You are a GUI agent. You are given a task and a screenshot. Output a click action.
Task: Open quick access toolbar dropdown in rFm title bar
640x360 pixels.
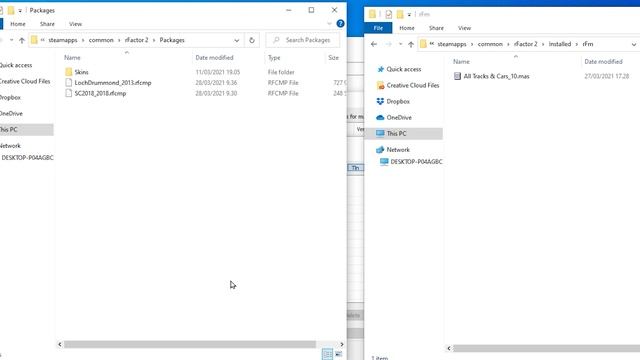pos(409,15)
